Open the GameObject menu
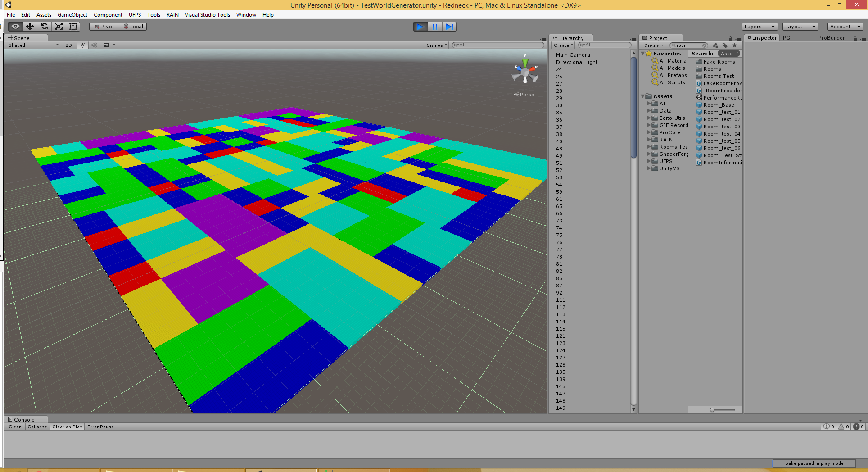This screenshot has height=472, width=868. [72, 15]
